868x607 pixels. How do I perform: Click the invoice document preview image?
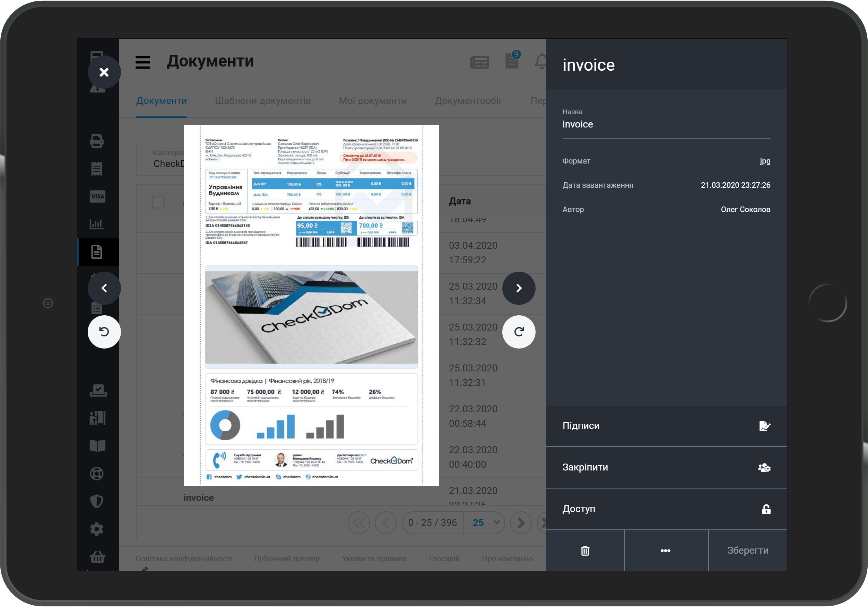click(x=312, y=305)
